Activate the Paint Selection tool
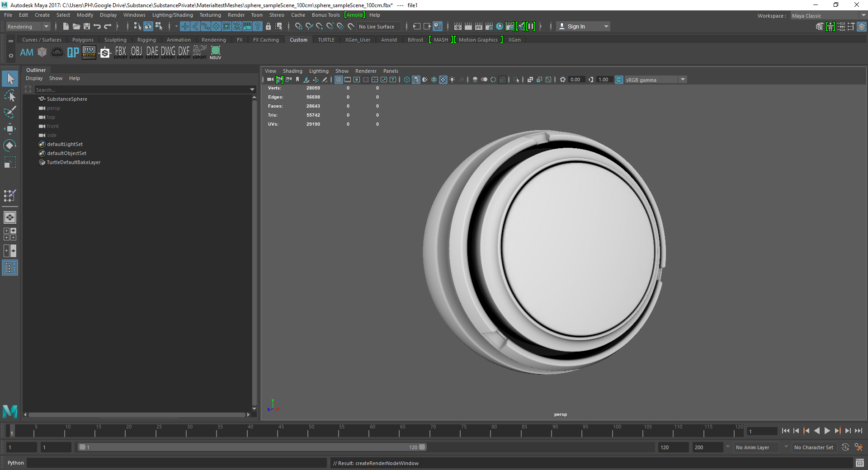The width and height of the screenshot is (868, 470). click(9, 112)
